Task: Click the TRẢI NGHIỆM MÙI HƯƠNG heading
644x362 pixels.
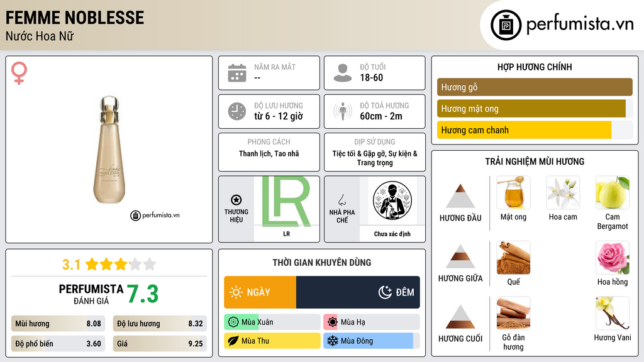Action: (535, 162)
